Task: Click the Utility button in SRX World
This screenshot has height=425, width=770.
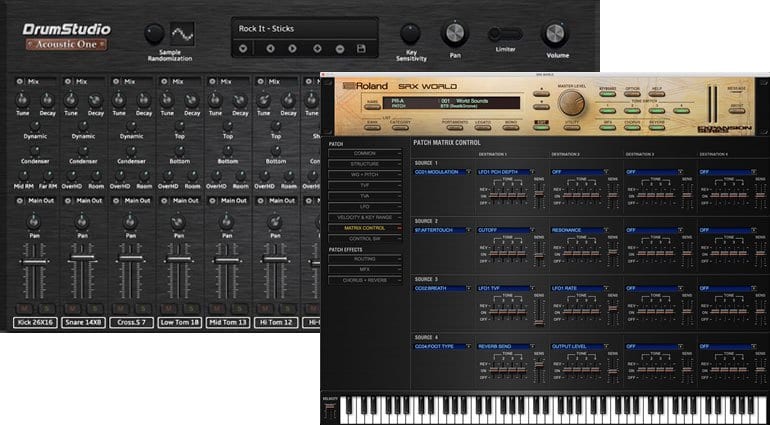Action: coord(572,127)
